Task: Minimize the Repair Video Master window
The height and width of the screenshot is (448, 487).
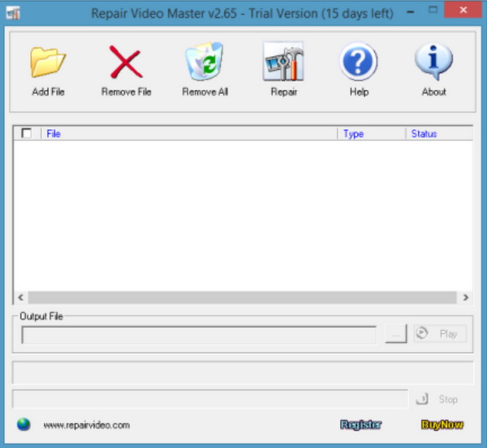Action: [x=411, y=12]
